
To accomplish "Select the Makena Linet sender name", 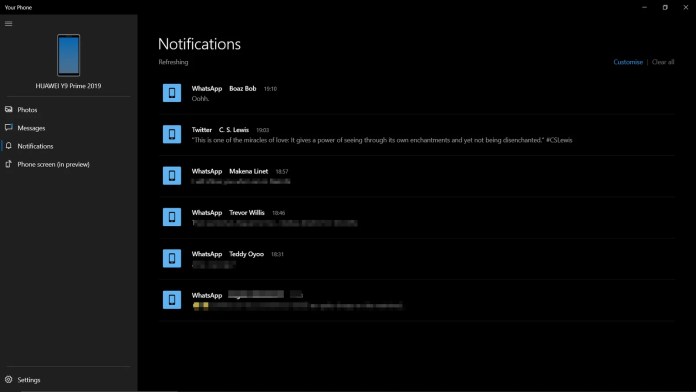I will 249,171.
